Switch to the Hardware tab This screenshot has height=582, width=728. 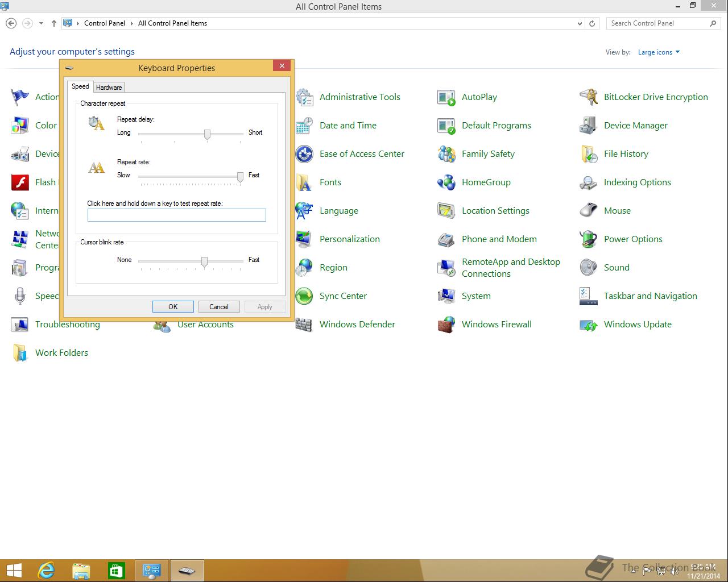click(x=109, y=87)
